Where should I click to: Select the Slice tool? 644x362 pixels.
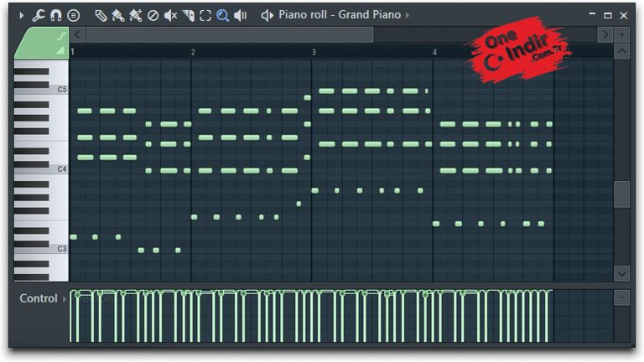189,16
